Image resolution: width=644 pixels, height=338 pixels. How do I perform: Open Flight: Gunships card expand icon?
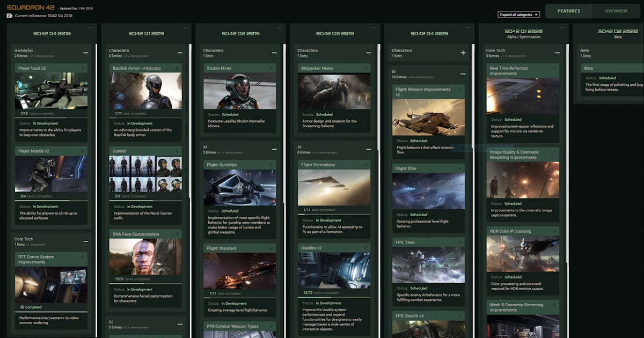tap(272, 165)
